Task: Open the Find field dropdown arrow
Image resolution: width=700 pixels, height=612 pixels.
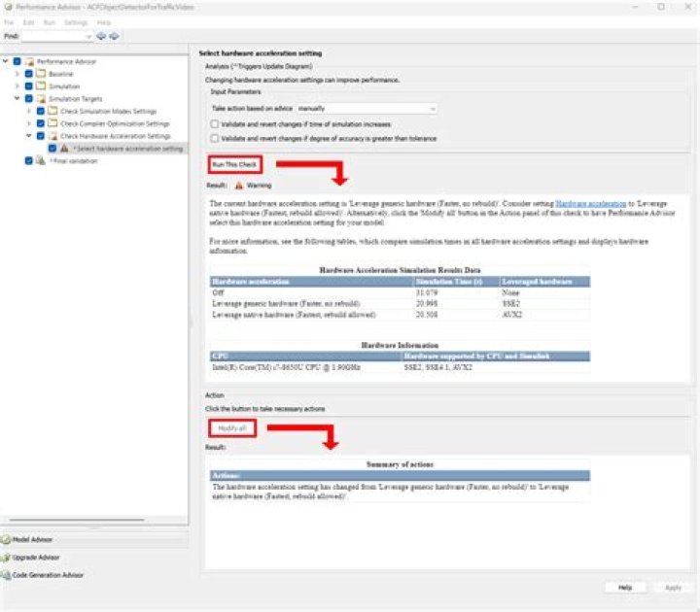Action: coord(88,37)
